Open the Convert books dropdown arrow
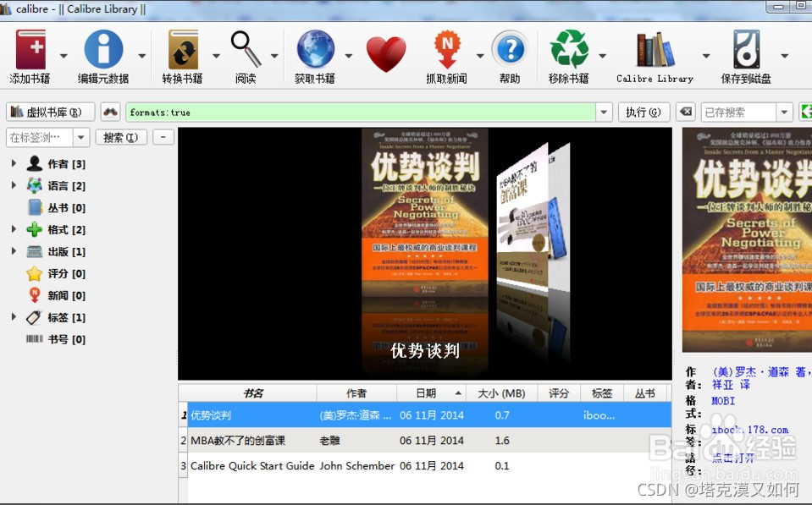This screenshot has height=505, width=812. 217,55
